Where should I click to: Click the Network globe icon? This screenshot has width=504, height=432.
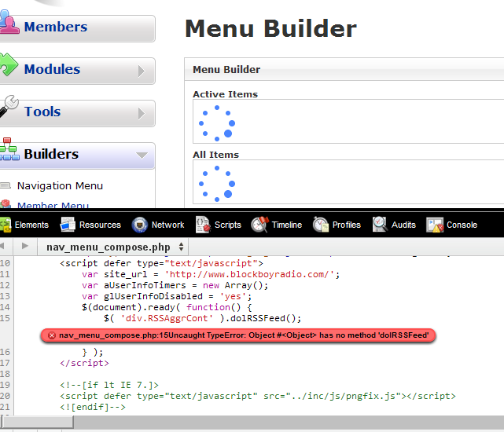click(x=140, y=225)
